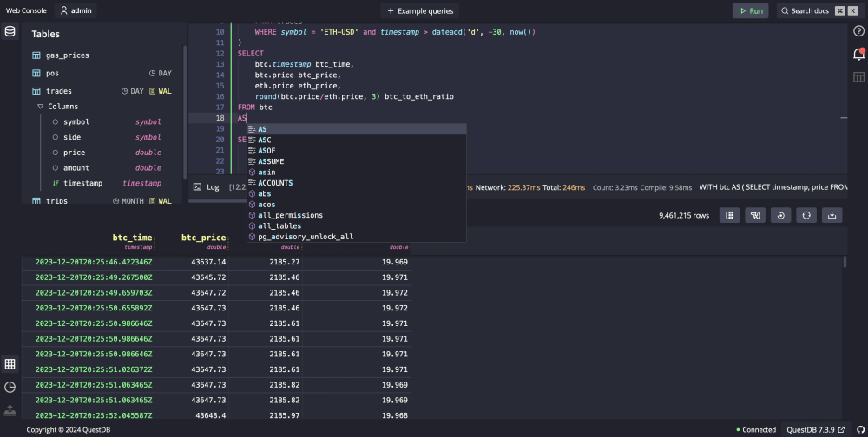
Task: Choose all_permissions suggestion
Action: tap(357, 215)
